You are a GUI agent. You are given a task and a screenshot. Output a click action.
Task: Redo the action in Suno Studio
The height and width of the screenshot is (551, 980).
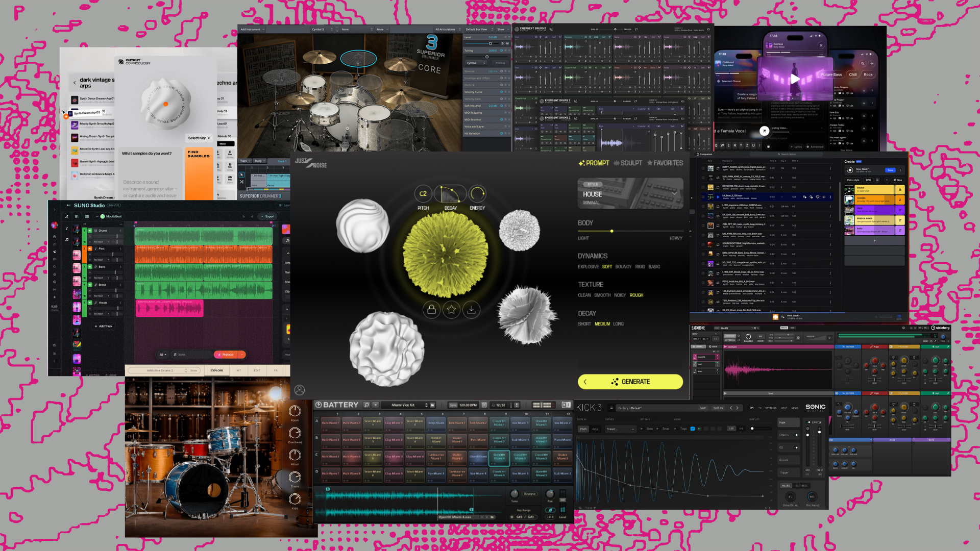click(x=253, y=216)
